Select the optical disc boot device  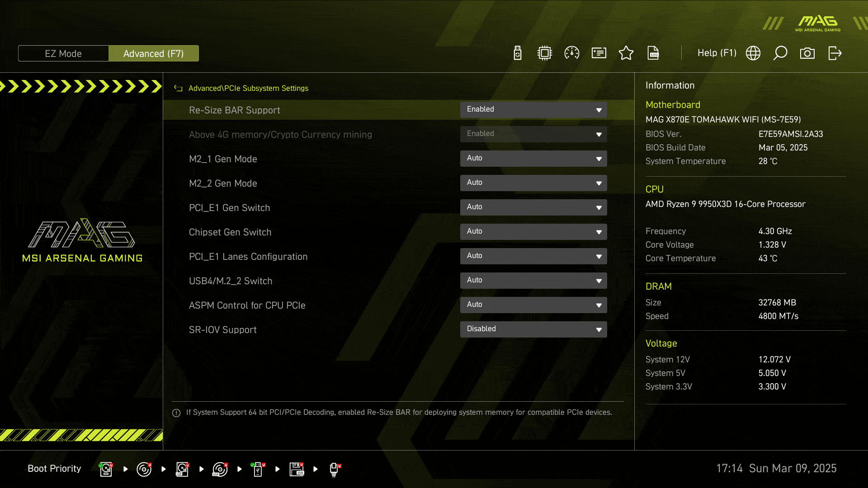point(144,469)
